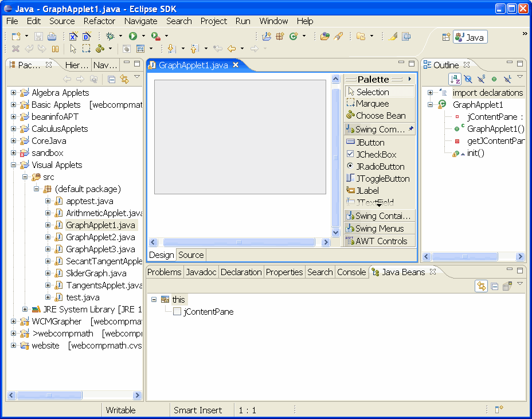
Task: Toggle Hide Fields in Outline toolbar
Action: tap(468, 80)
